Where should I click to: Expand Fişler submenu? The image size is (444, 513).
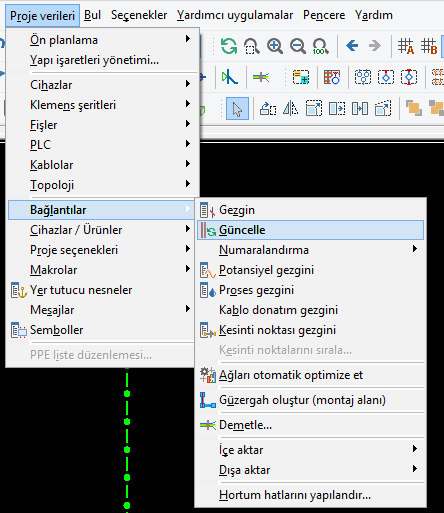(x=101, y=125)
